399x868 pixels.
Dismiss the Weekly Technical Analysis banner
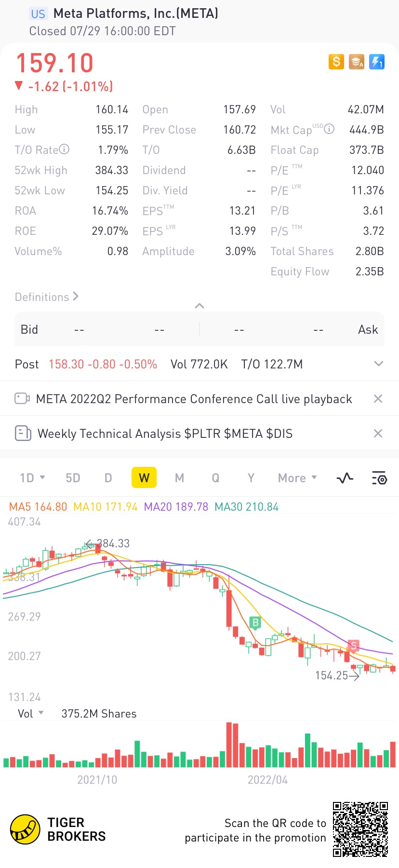coord(378,434)
